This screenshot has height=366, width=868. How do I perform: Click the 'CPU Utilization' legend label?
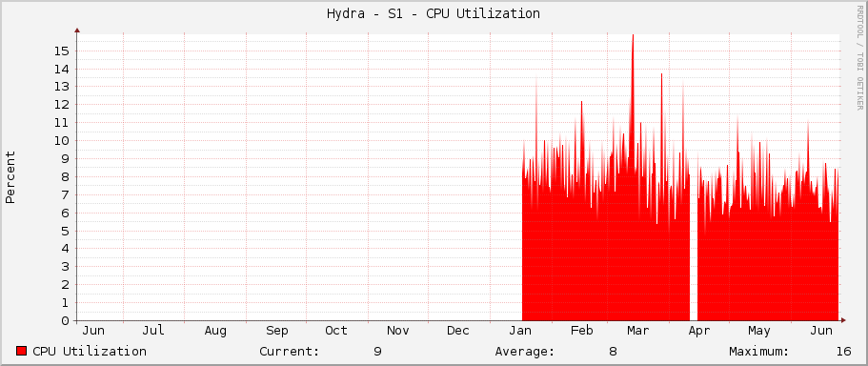[x=90, y=351]
